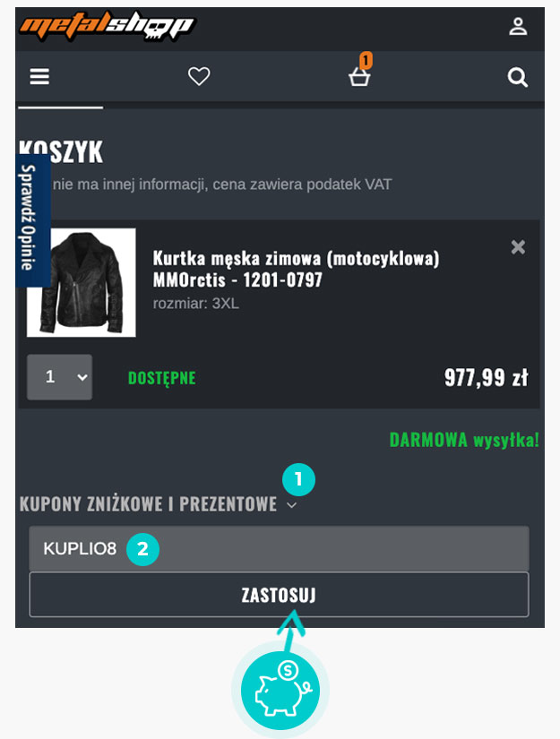
Task: Click the teal step 1 marker
Action: (298, 480)
